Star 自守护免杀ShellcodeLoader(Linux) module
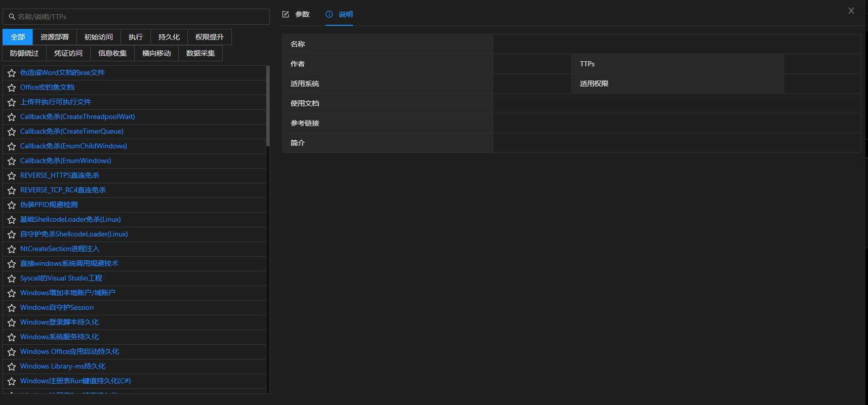The width and height of the screenshot is (868, 405). coord(12,234)
